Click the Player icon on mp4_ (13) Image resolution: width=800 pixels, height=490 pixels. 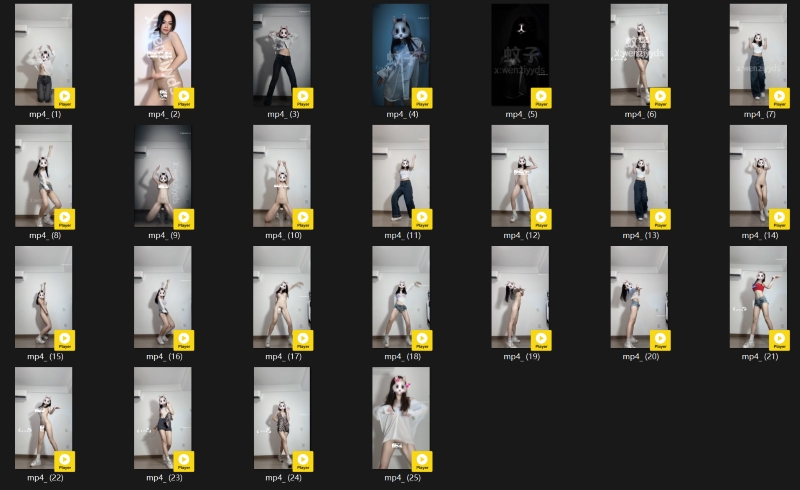660,218
